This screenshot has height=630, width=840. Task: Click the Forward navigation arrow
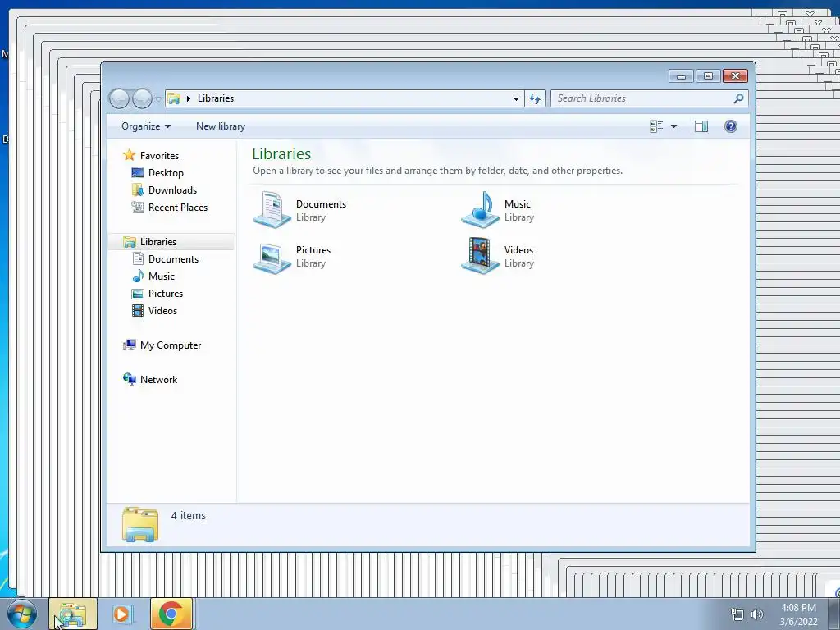pyautogui.click(x=142, y=98)
